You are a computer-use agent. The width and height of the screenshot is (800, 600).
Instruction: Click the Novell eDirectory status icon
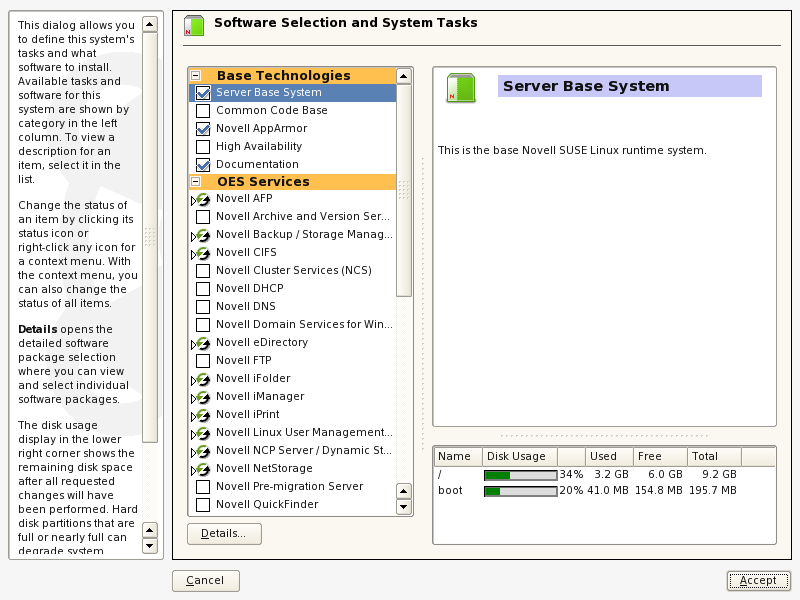click(x=202, y=343)
